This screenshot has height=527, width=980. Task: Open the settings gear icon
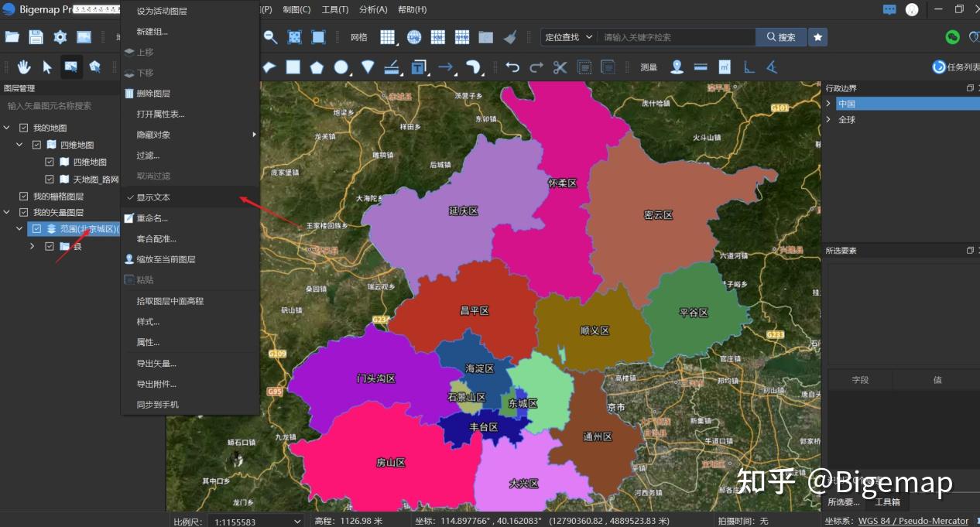(59, 36)
